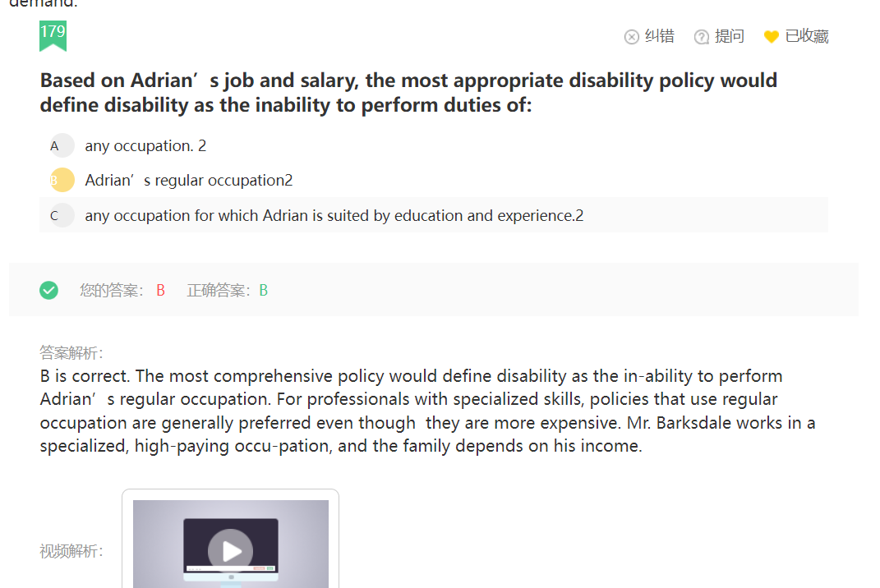Choose answer 'Adrian's regular occupation2'

point(189,180)
